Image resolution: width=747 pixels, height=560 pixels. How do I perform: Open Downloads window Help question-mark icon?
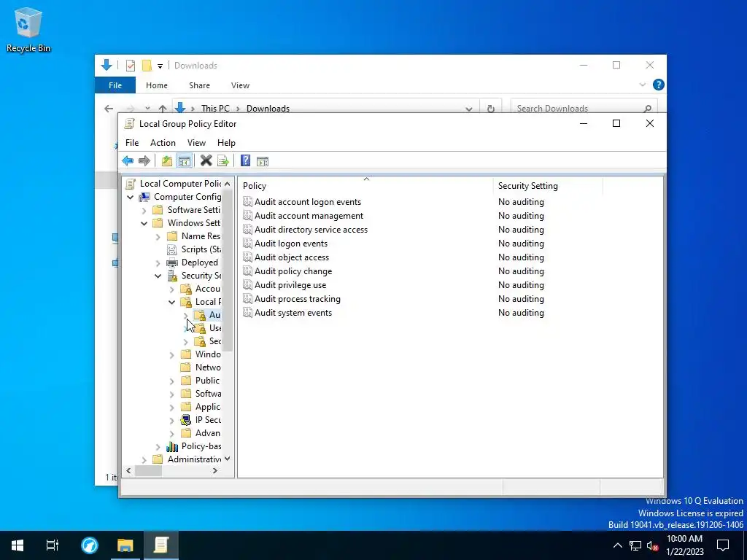[x=659, y=85]
